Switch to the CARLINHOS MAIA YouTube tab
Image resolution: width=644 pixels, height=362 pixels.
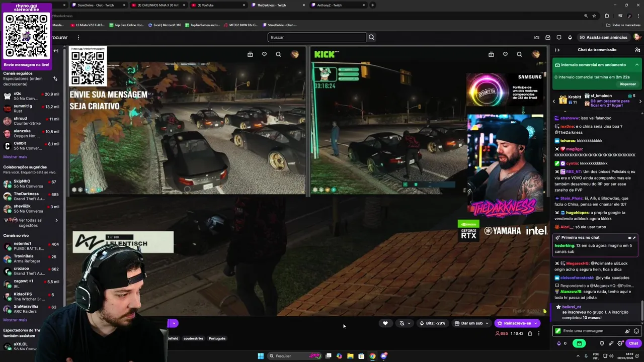click(158, 5)
